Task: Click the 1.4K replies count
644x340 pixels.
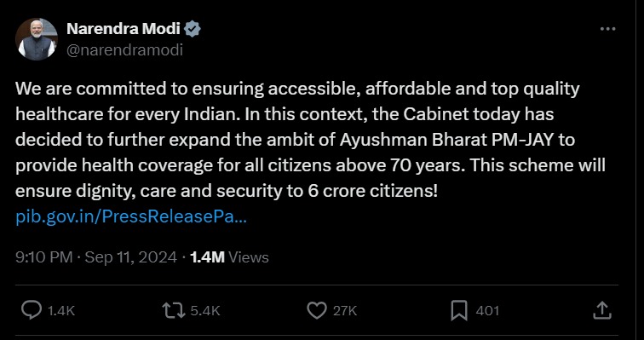Action: click(x=61, y=311)
